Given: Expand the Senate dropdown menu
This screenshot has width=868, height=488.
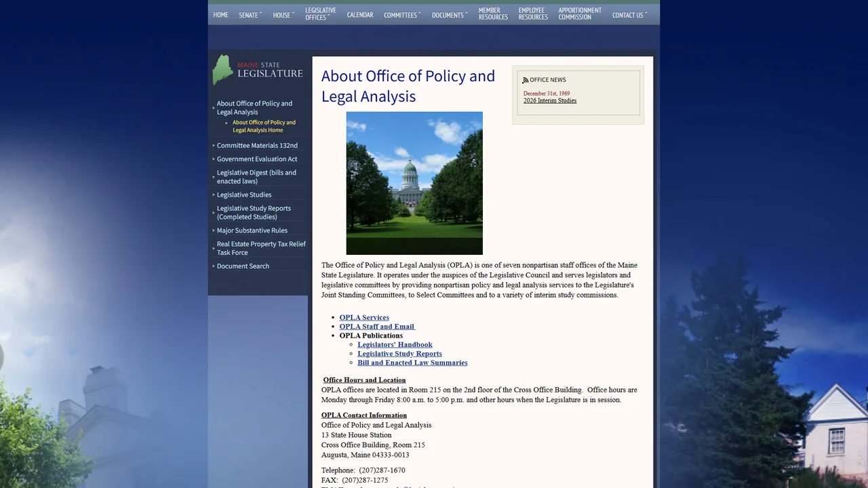Looking at the screenshot, I should [250, 15].
